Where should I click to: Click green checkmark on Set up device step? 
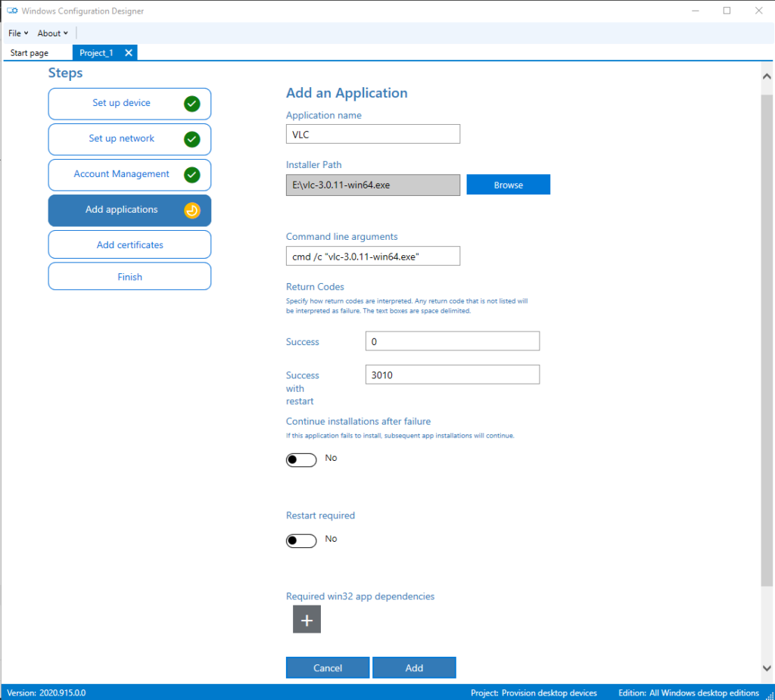point(191,104)
